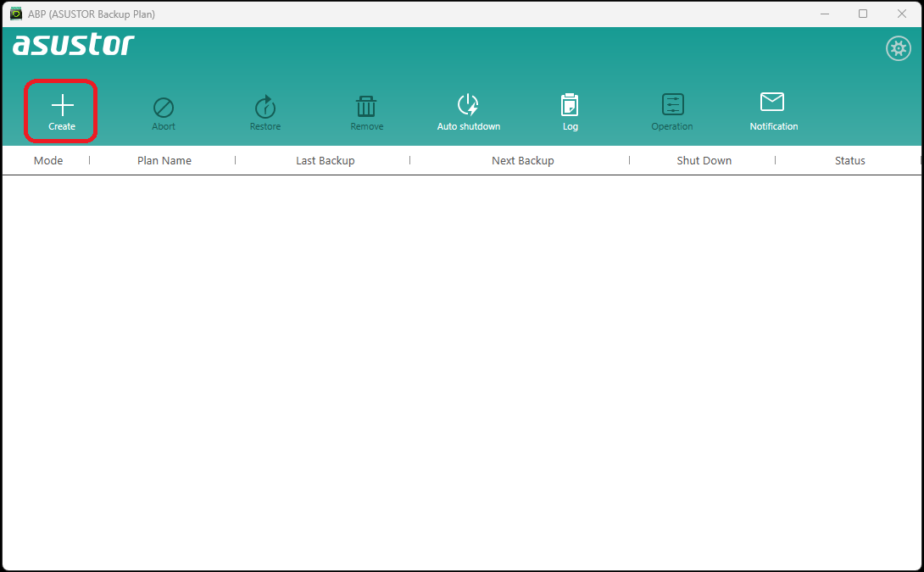924x572 pixels.
Task: Minimize the ABP window
Action: pos(824,14)
